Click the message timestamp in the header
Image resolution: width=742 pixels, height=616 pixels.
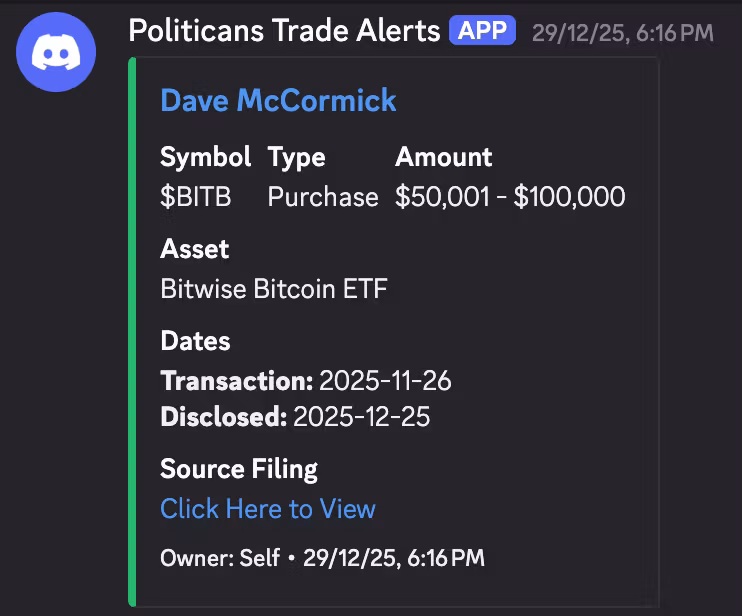[x=622, y=33]
